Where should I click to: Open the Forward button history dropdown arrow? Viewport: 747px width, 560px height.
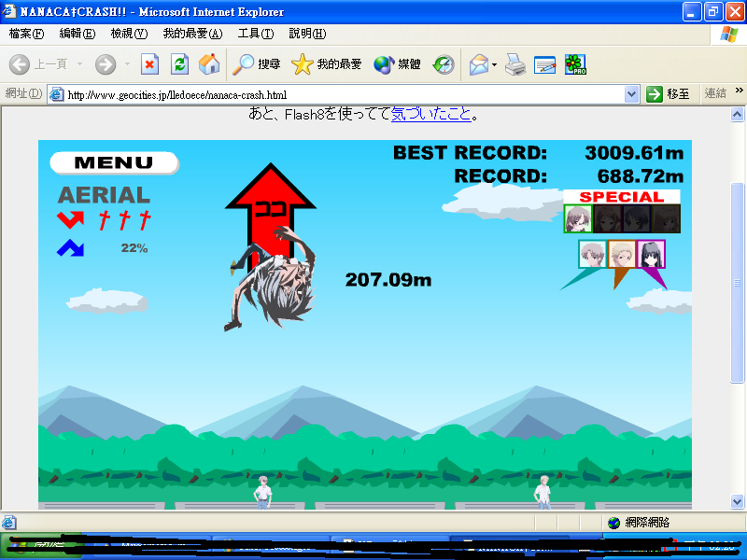[x=127, y=63]
